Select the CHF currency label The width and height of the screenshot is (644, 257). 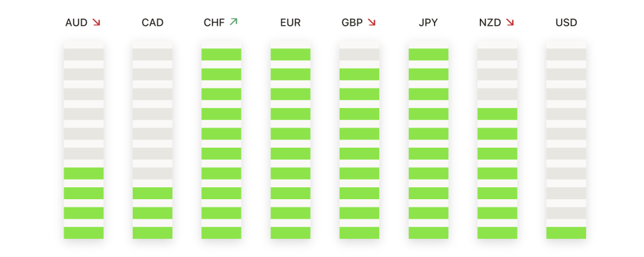point(214,23)
